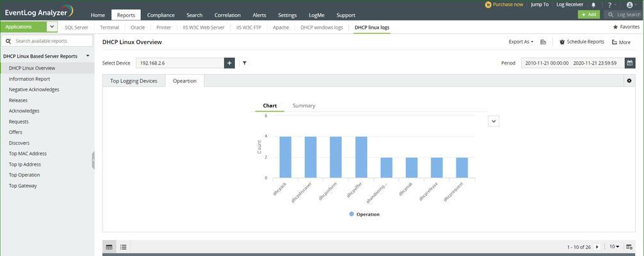This screenshot has height=256, width=644.
Task: Open IIS W3C Web Server reports
Action: click(204, 28)
